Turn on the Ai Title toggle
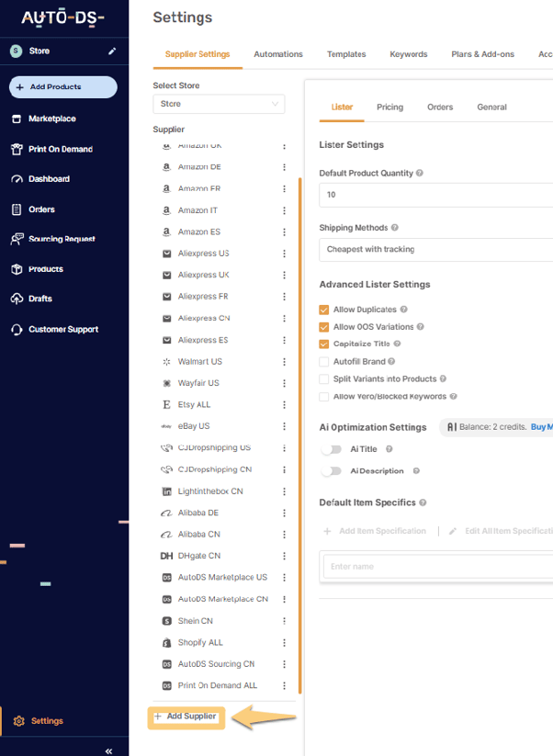 (332, 449)
